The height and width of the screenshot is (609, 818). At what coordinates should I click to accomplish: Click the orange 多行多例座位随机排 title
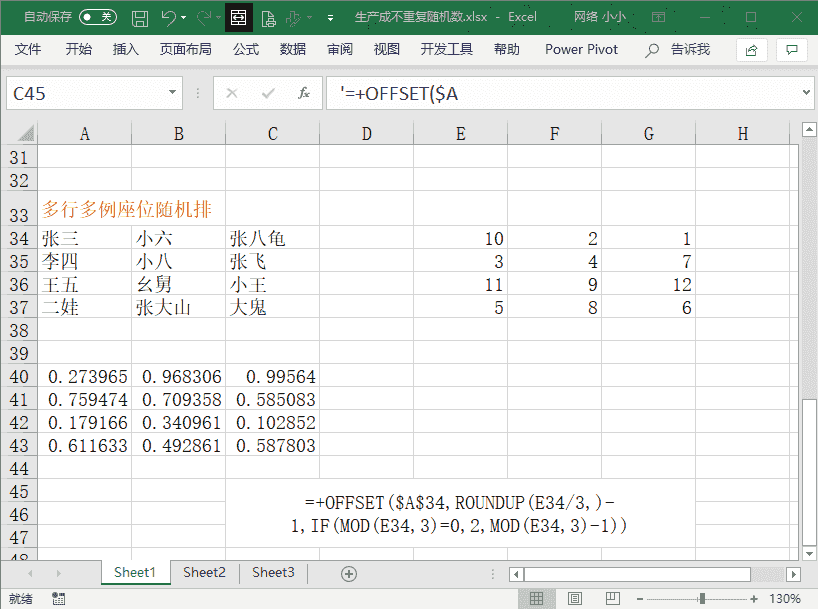click(127, 209)
